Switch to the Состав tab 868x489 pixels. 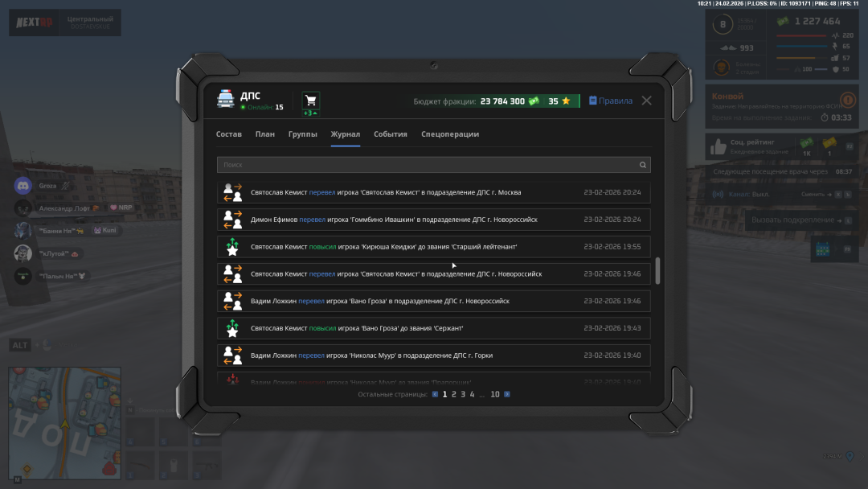click(229, 134)
